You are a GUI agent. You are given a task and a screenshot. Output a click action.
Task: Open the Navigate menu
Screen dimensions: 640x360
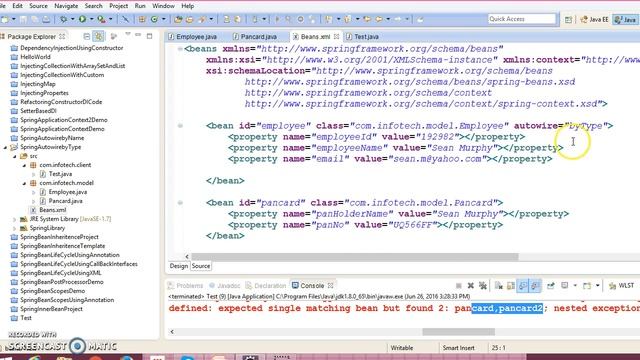(66, 6)
